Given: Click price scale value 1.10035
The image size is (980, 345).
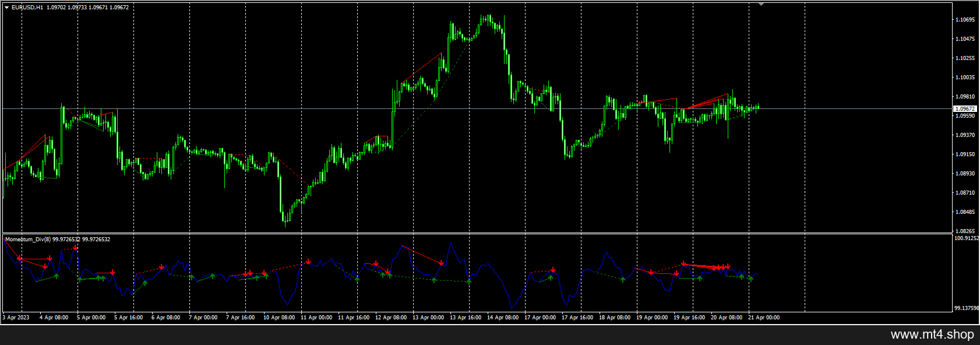Looking at the screenshot, I should point(965,78).
